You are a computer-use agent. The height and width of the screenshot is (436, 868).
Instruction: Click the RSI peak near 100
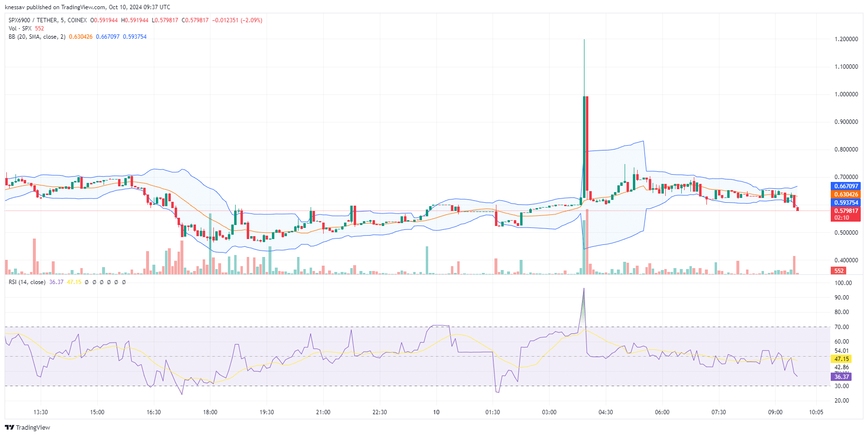584,289
